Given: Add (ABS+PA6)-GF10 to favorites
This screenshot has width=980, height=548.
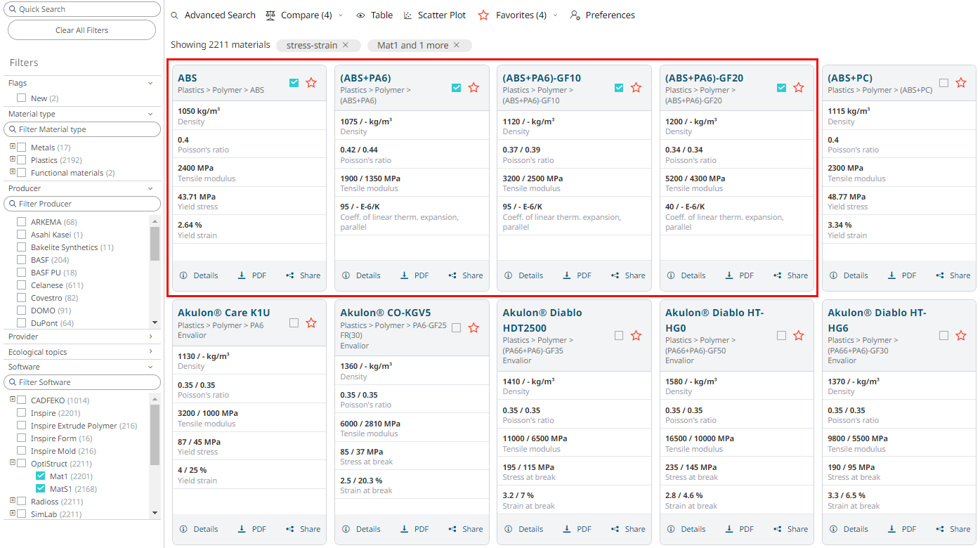Looking at the screenshot, I should point(636,88).
